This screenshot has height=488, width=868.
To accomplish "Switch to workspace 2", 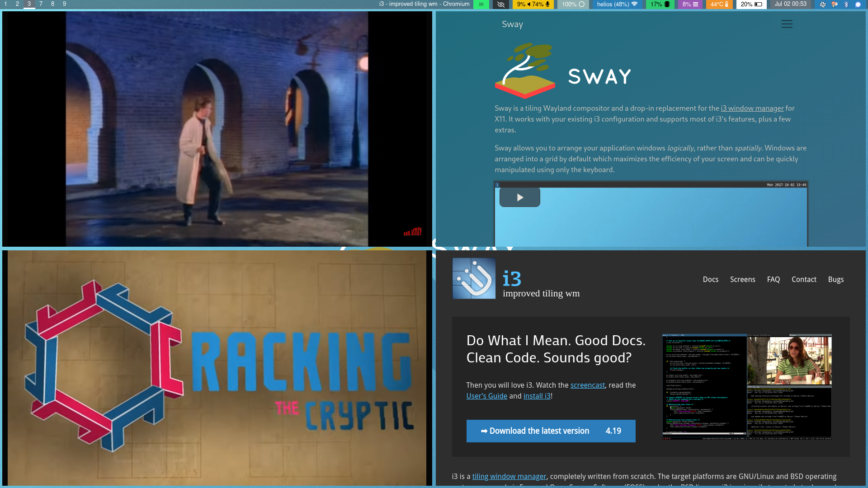I will pyautogui.click(x=17, y=4).
